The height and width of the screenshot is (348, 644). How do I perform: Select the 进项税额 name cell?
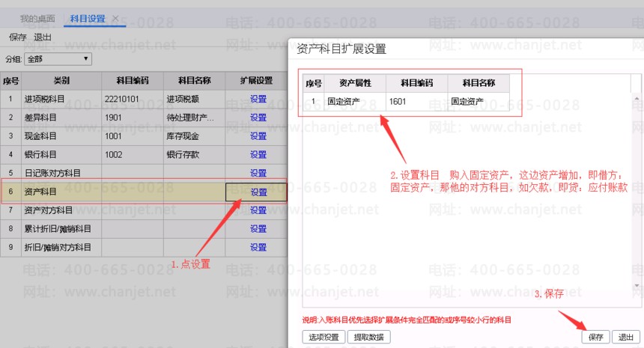194,99
